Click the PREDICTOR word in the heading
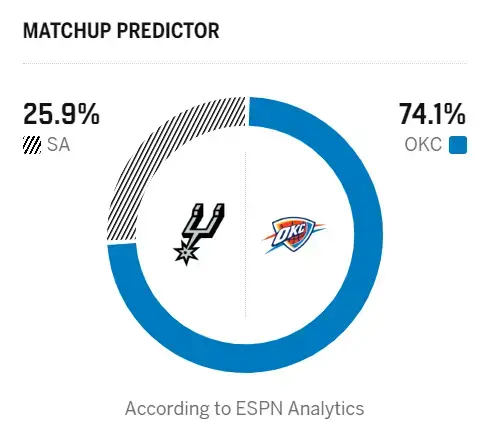 pos(168,31)
